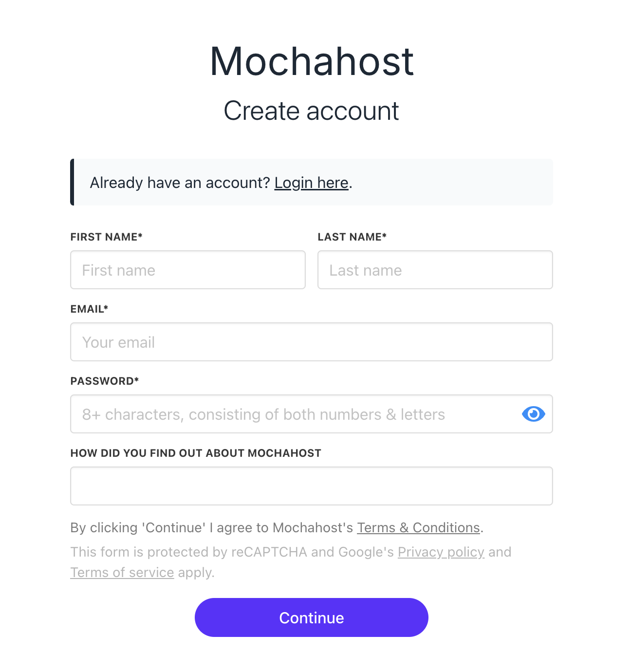Open the Login here link
The width and height of the screenshot is (631, 672).
click(311, 183)
